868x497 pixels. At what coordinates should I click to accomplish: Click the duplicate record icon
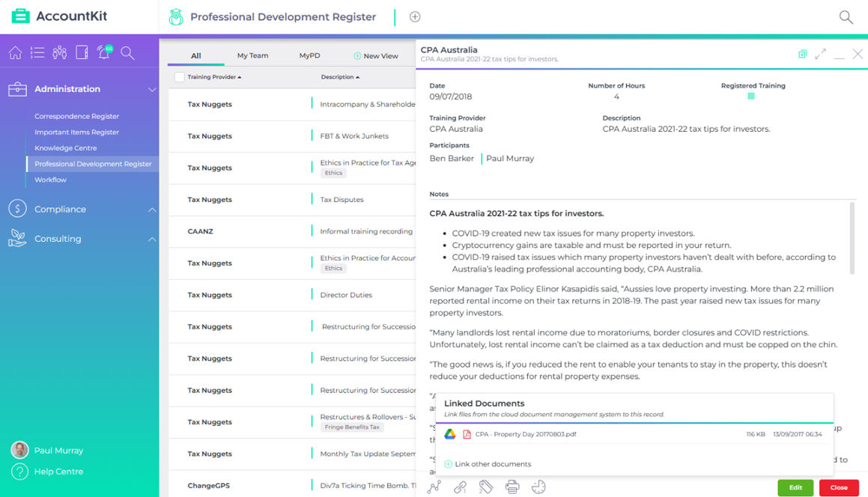click(x=802, y=54)
